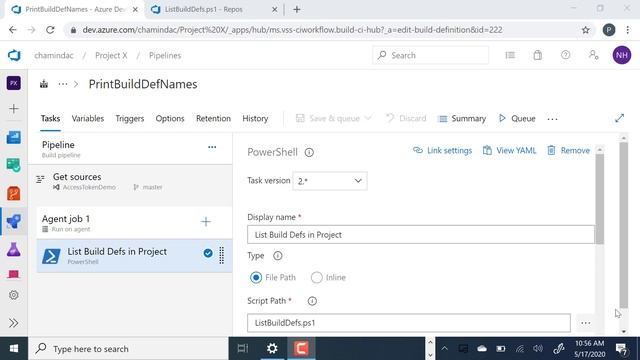Image resolution: width=640 pixels, height=360 pixels.
Task: Open Artifacts from left sidebar
Action: click(13, 274)
